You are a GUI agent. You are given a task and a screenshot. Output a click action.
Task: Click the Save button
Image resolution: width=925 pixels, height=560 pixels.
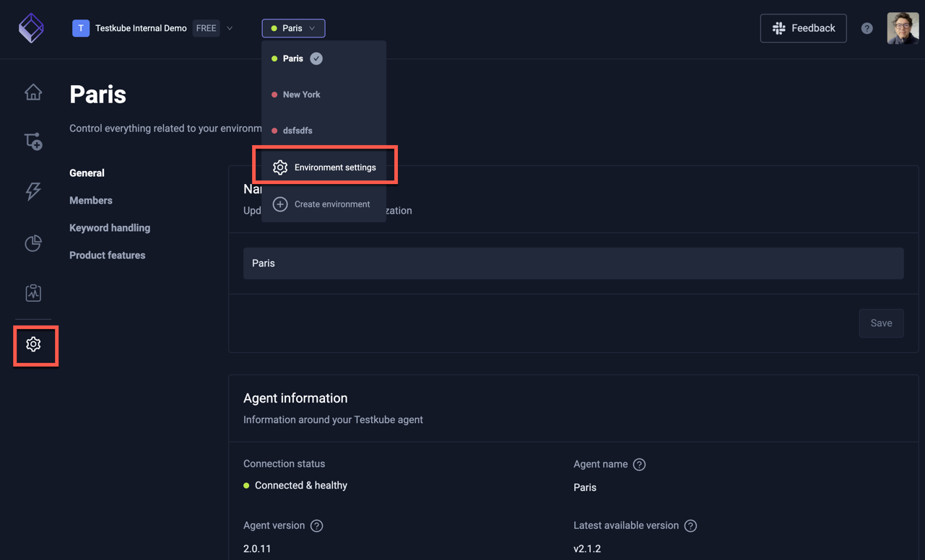pos(881,323)
